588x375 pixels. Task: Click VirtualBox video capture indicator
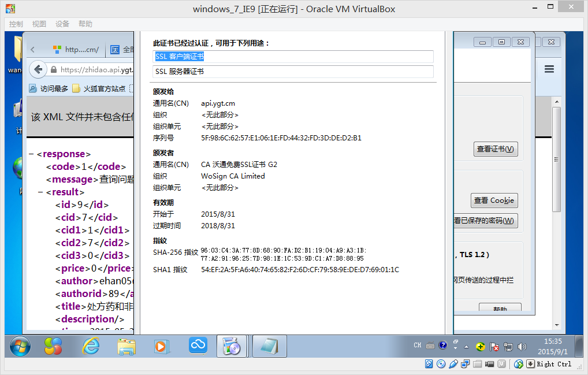click(489, 364)
